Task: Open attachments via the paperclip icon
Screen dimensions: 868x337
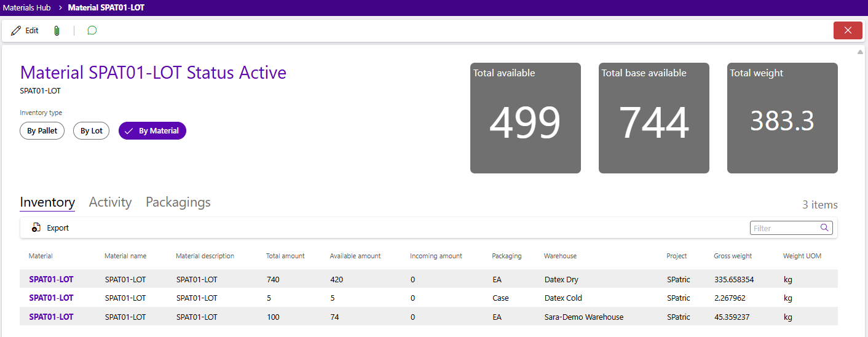Action: pyautogui.click(x=57, y=31)
